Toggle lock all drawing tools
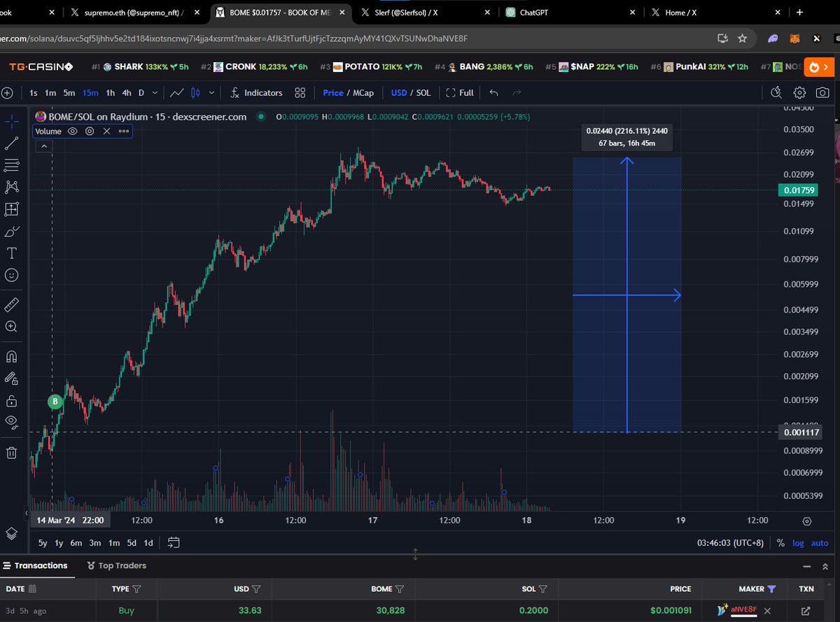Screen dimensions: 840x622 coord(11,401)
